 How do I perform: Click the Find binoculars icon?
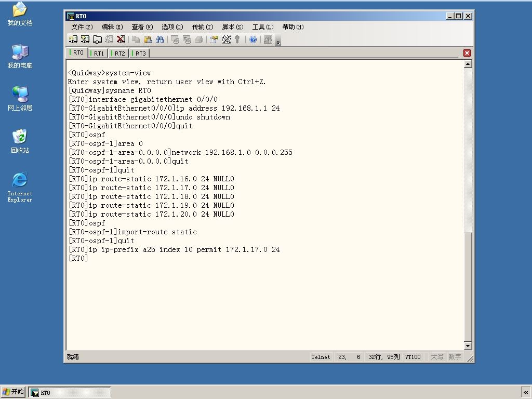click(160, 39)
